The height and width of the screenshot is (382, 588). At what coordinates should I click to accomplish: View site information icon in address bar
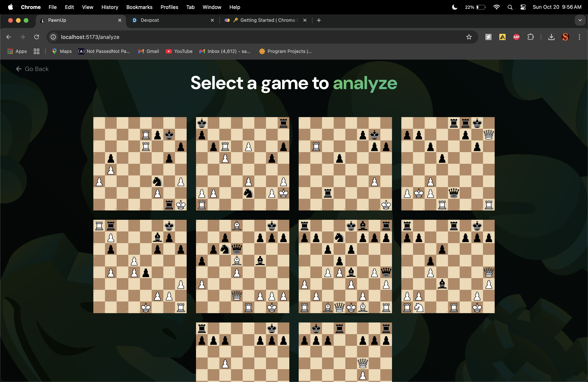(x=53, y=37)
